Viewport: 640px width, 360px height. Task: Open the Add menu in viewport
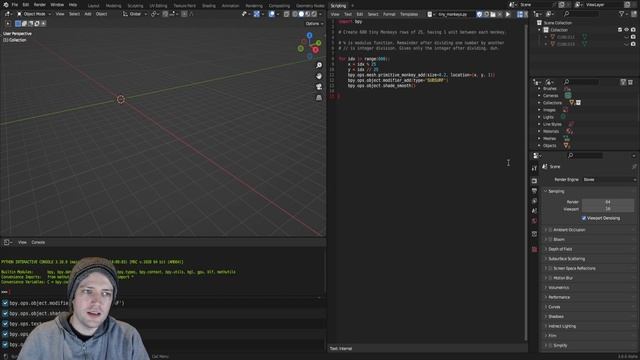pyautogui.click(x=88, y=14)
